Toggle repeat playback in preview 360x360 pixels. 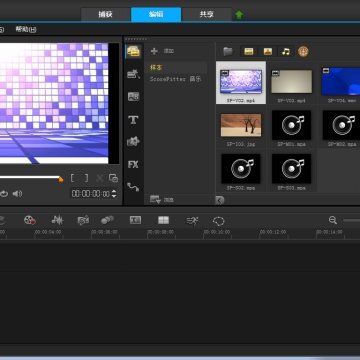click(4, 194)
